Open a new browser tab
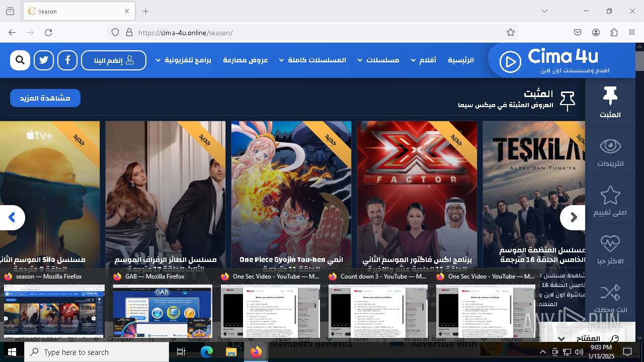Image resolution: width=644 pixels, height=362 pixels. [x=145, y=11]
